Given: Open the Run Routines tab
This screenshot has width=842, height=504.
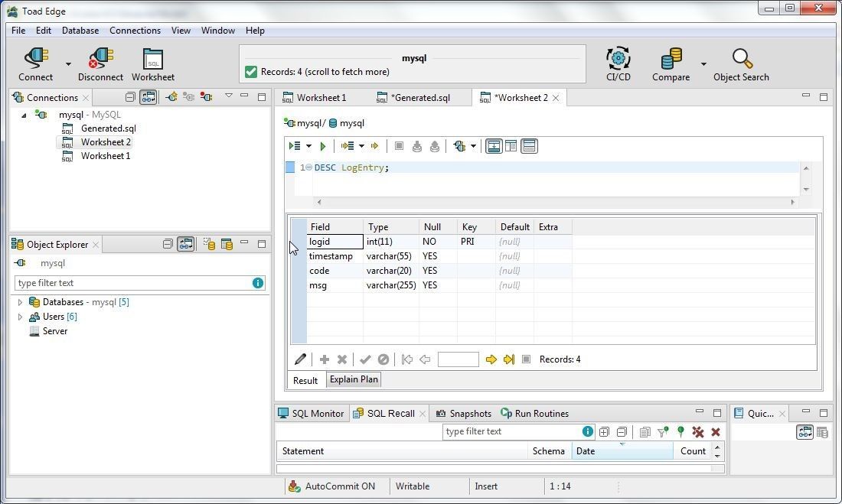Looking at the screenshot, I should click(535, 413).
